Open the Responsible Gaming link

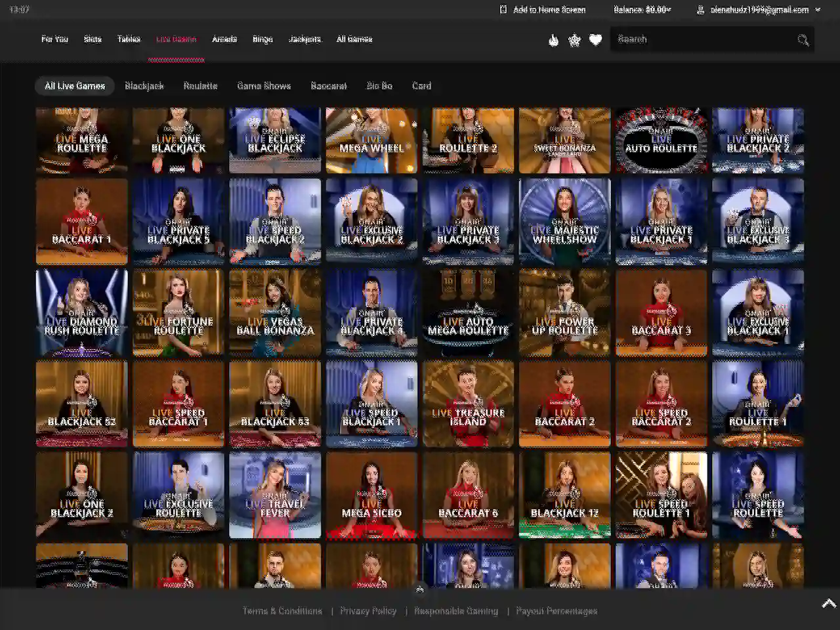coord(456,611)
